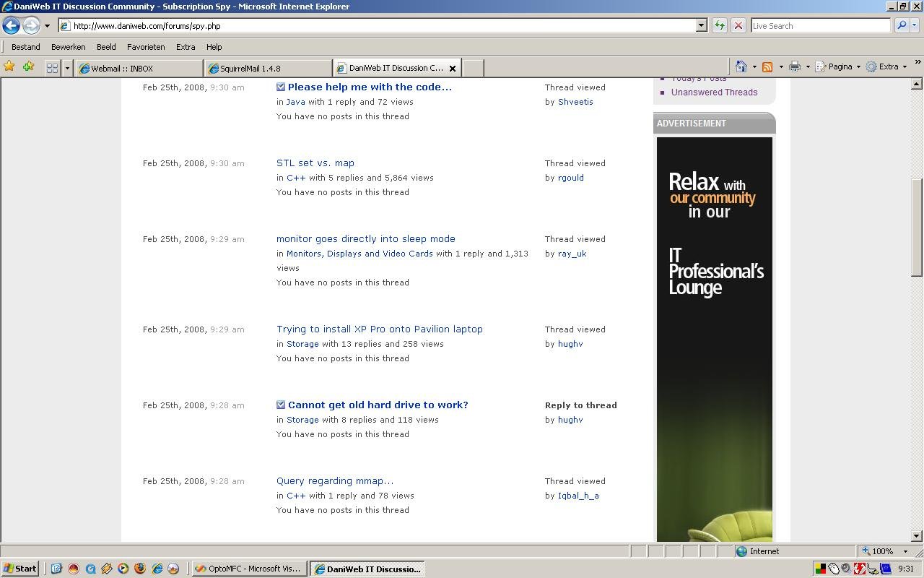Open the Unanswered Threads link
This screenshot has height=578, width=924.
click(714, 92)
